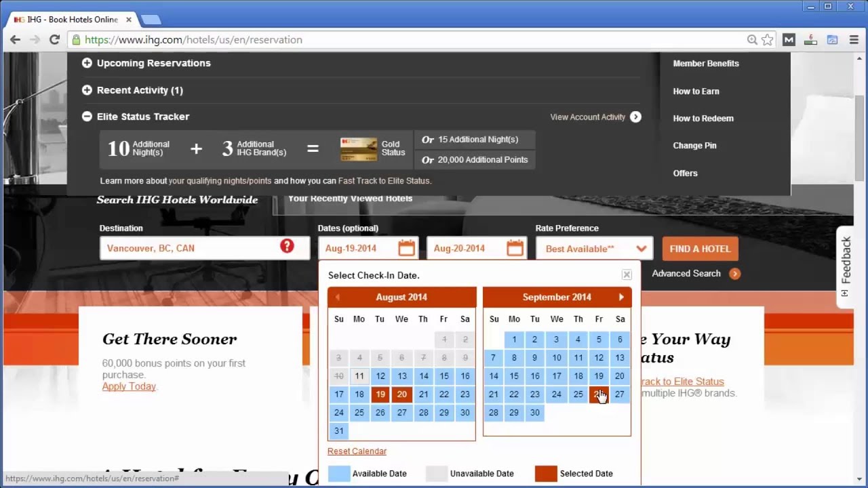Open How to Earn menu item
Viewport: 868px width, 488px height.
pos(696,91)
